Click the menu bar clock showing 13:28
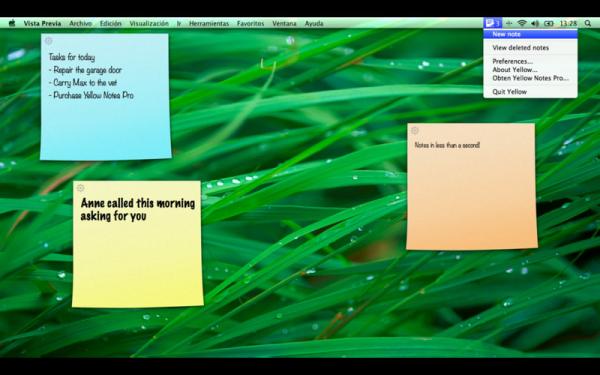Image resolution: width=600 pixels, height=375 pixels. tap(568, 23)
